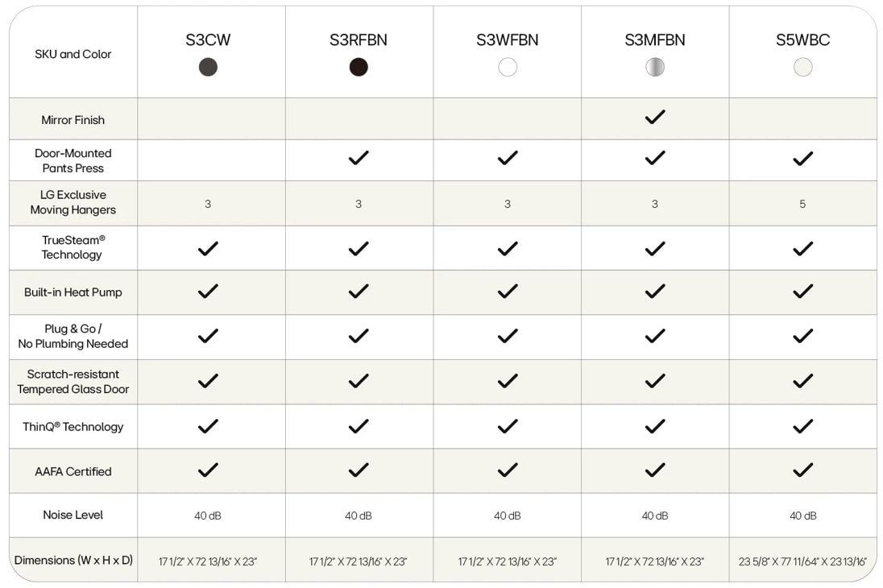This screenshot has height=588, width=883.
Task: Click ThinQ Technology checkmark under S3RFBN
Action: tap(359, 426)
